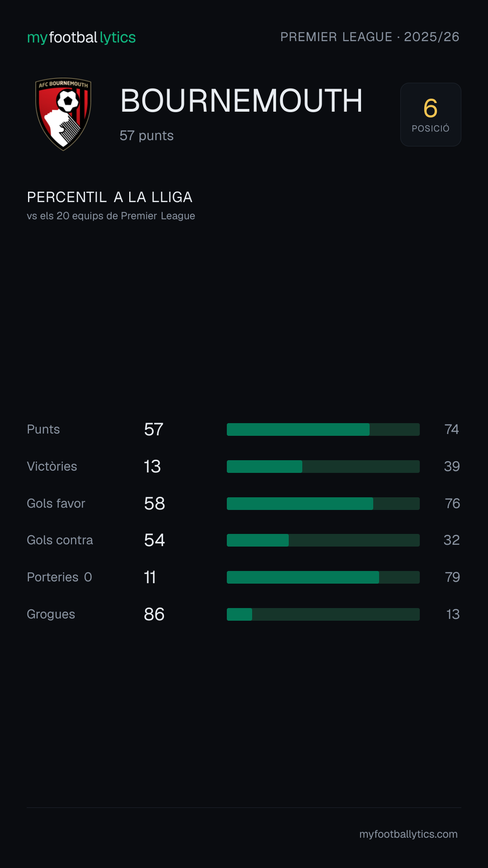Click the position 6 badge

pyautogui.click(x=431, y=114)
